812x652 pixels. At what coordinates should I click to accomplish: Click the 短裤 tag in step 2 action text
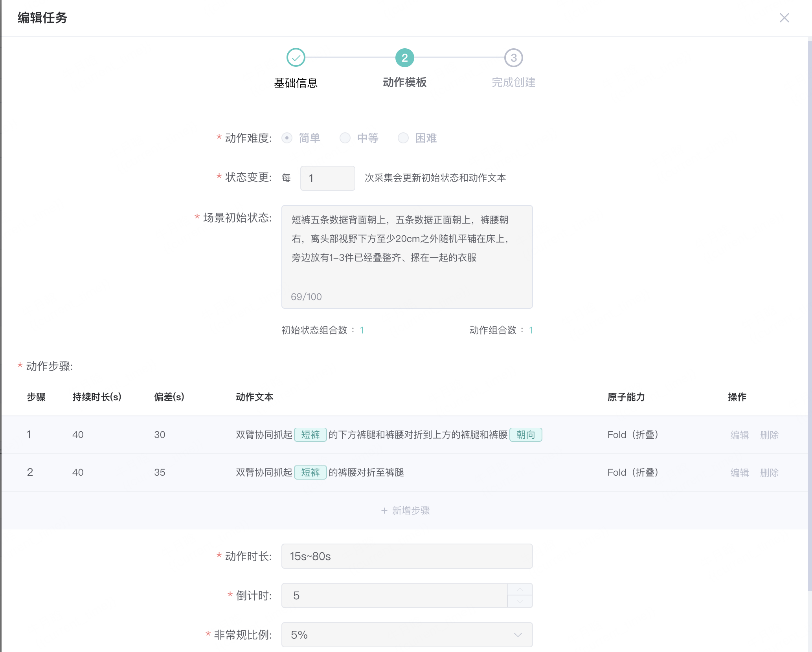310,473
